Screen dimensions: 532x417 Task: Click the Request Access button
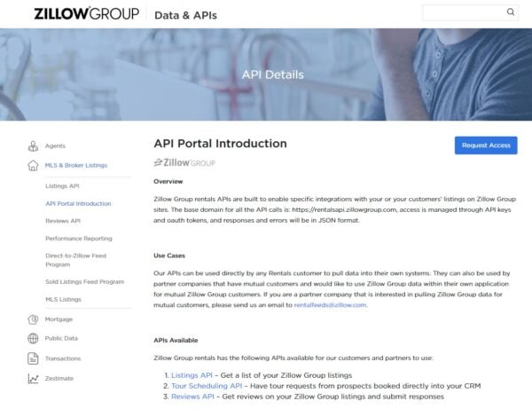click(486, 146)
